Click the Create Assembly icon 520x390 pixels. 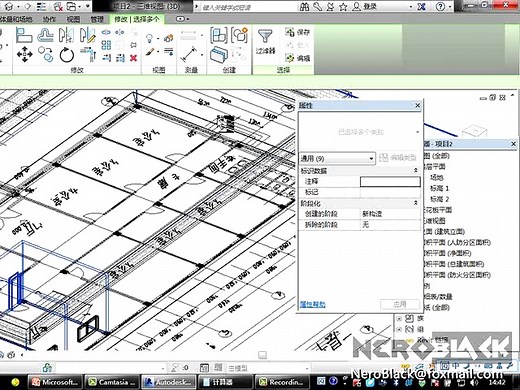[219, 35]
